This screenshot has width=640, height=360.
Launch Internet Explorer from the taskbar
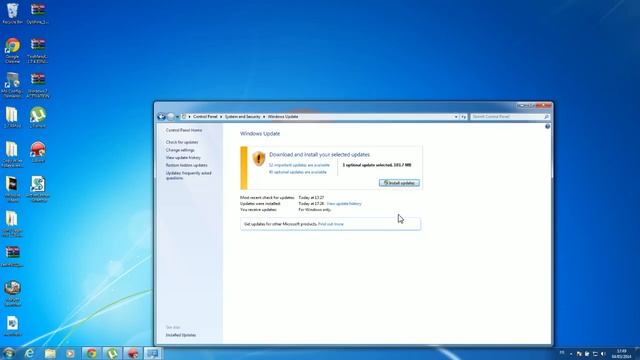coord(29,353)
